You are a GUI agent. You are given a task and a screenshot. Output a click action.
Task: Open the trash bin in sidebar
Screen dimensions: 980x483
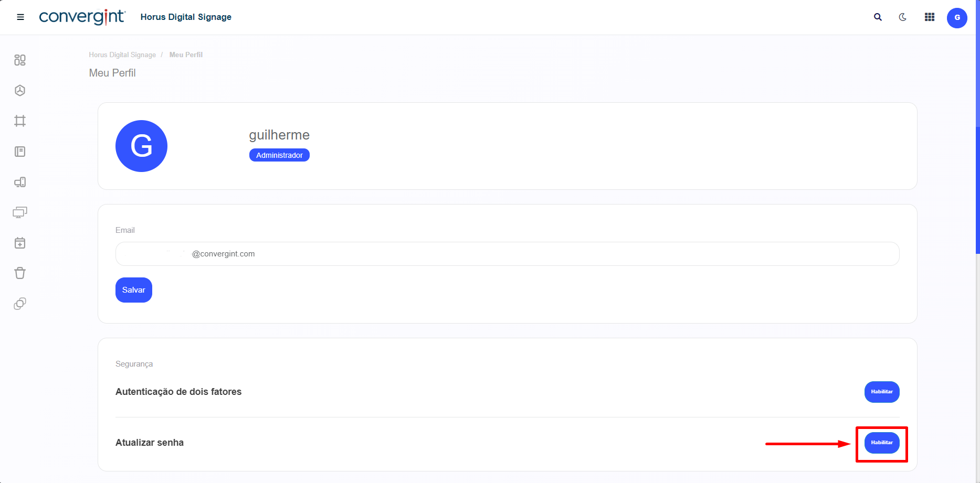coord(20,273)
